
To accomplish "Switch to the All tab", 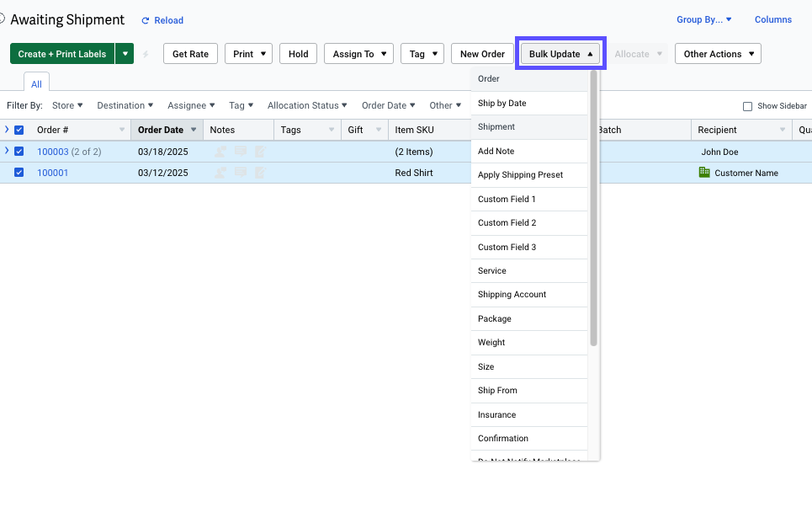I will tap(36, 84).
